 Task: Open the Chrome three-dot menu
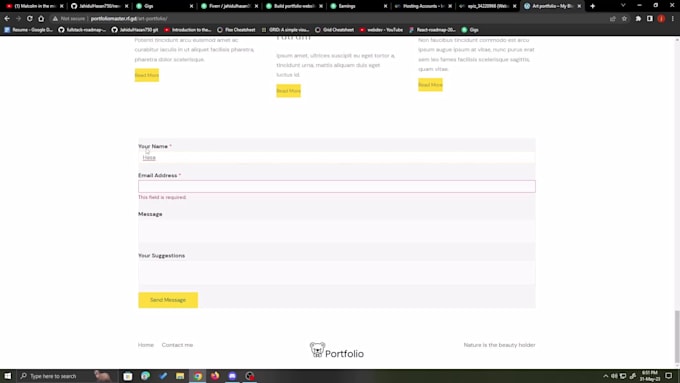673,19
